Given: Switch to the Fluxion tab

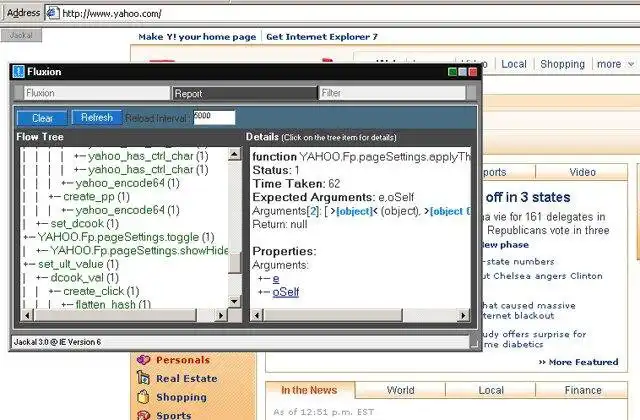Looking at the screenshot, I should pyautogui.click(x=97, y=93).
